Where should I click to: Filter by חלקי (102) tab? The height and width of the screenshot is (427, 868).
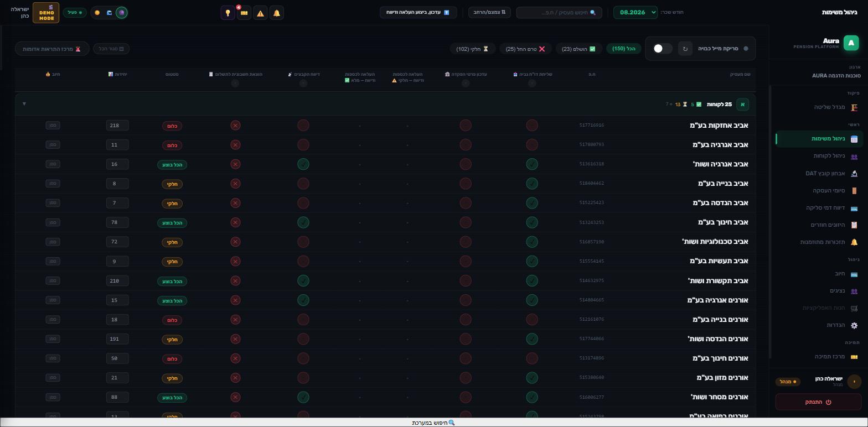(x=472, y=49)
